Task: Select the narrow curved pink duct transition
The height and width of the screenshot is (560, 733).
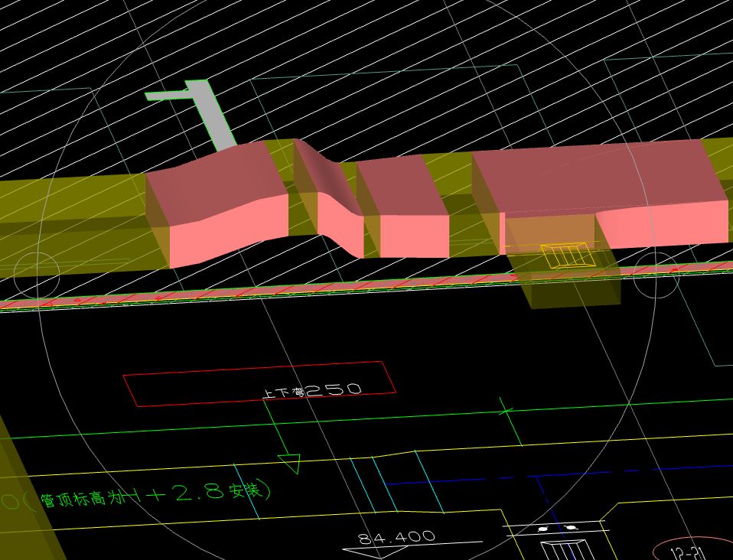Action: [x=329, y=199]
